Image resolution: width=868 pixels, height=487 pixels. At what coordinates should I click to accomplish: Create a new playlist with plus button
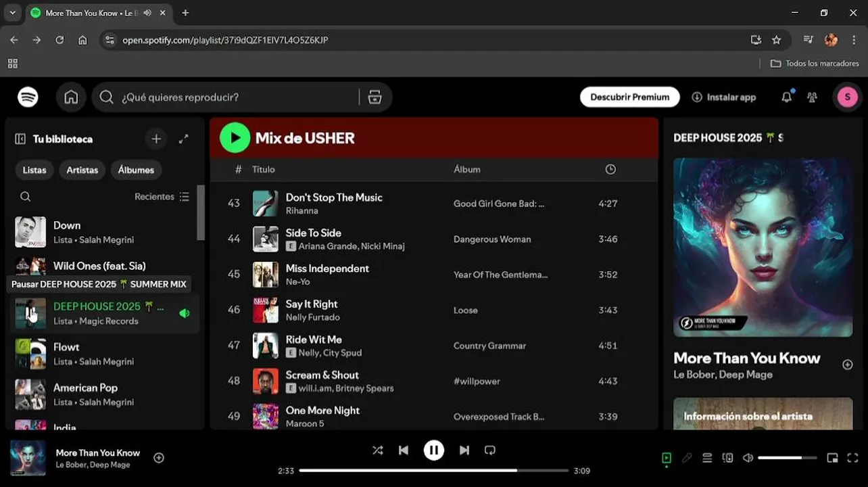[x=156, y=139]
